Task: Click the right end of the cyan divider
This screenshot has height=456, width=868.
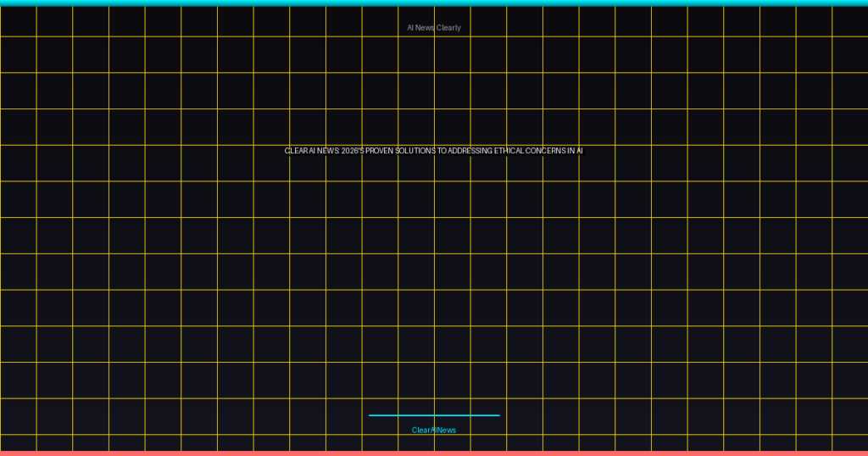Action: 498,415
